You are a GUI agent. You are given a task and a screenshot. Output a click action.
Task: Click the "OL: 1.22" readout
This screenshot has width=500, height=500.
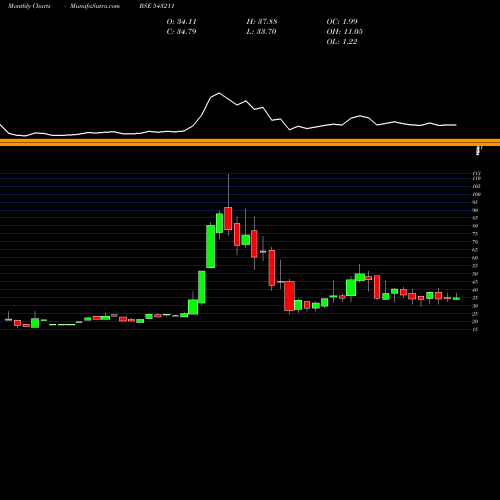[x=342, y=41]
